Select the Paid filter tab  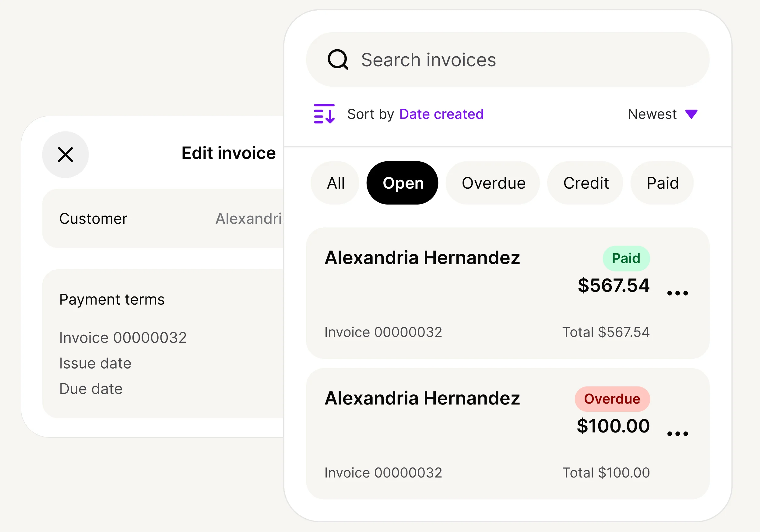[x=662, y=183]
